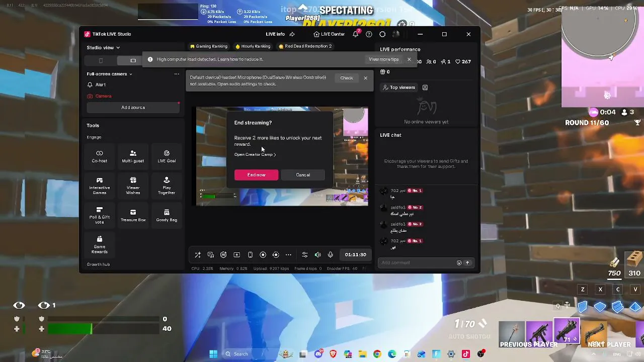
Task: Open more options in bottom toolbar
Action: pos(288,255)
